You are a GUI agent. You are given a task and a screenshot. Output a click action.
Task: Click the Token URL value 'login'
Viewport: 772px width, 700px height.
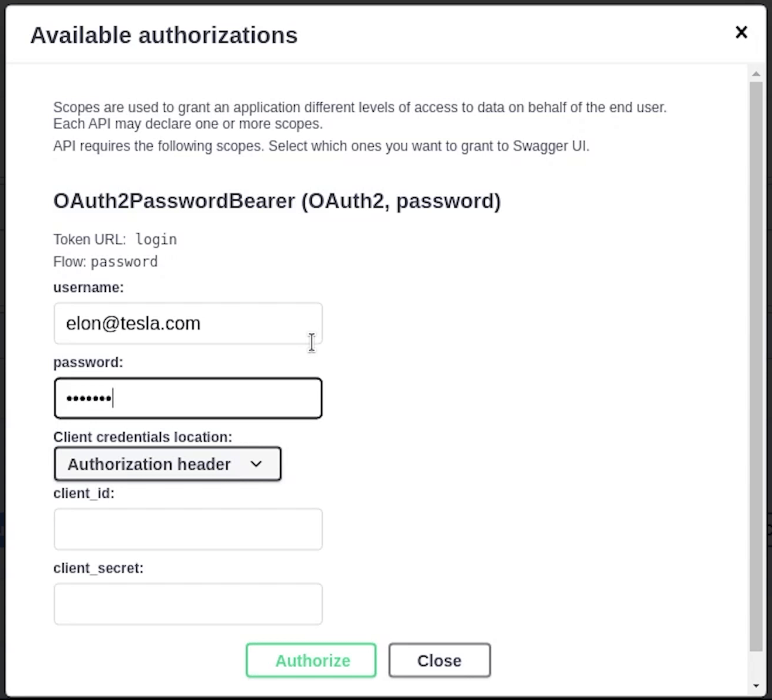[x=156, y=240]
